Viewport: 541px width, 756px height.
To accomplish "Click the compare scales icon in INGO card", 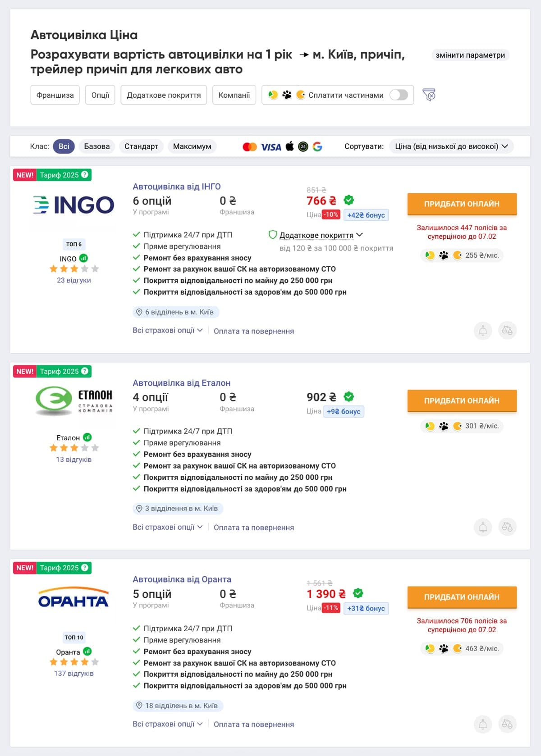I will coord(507,331).
